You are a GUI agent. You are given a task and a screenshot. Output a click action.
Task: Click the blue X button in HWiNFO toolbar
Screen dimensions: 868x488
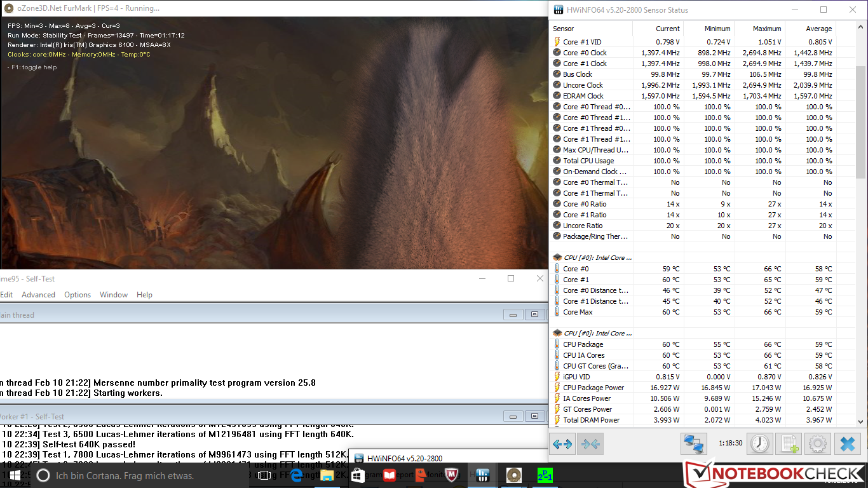847,444
